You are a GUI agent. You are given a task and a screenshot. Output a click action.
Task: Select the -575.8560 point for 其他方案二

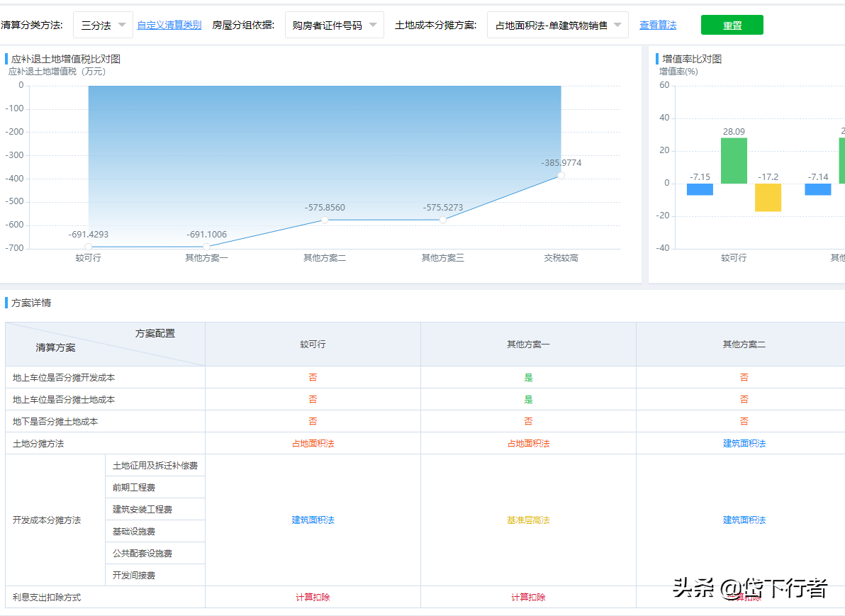point(324,220)
